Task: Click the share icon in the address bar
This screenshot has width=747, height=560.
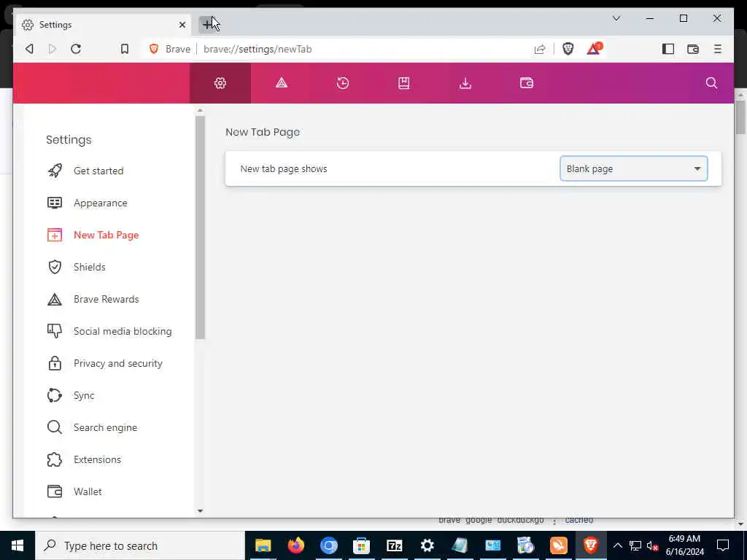Action: pyautogui.click(x=539, y=49)
